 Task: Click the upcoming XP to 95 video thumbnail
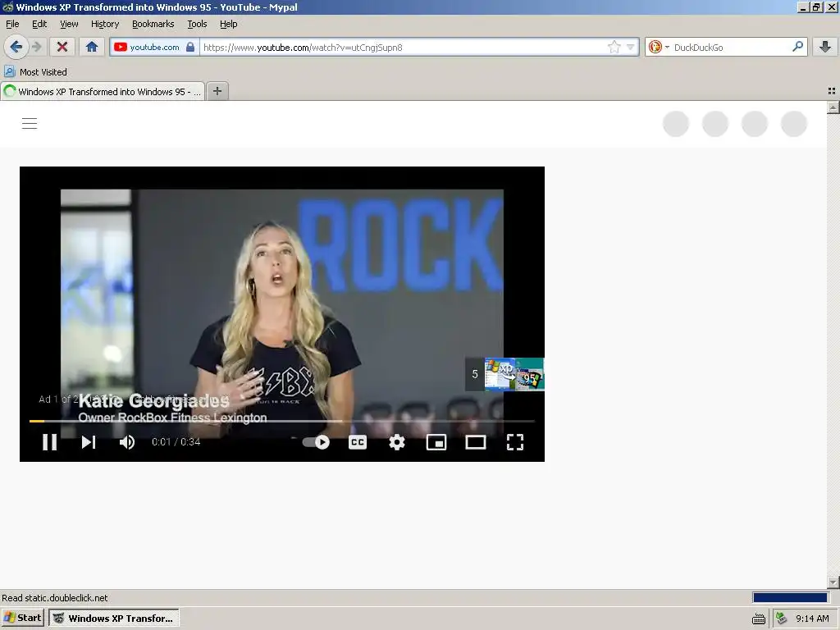[514, 374]
